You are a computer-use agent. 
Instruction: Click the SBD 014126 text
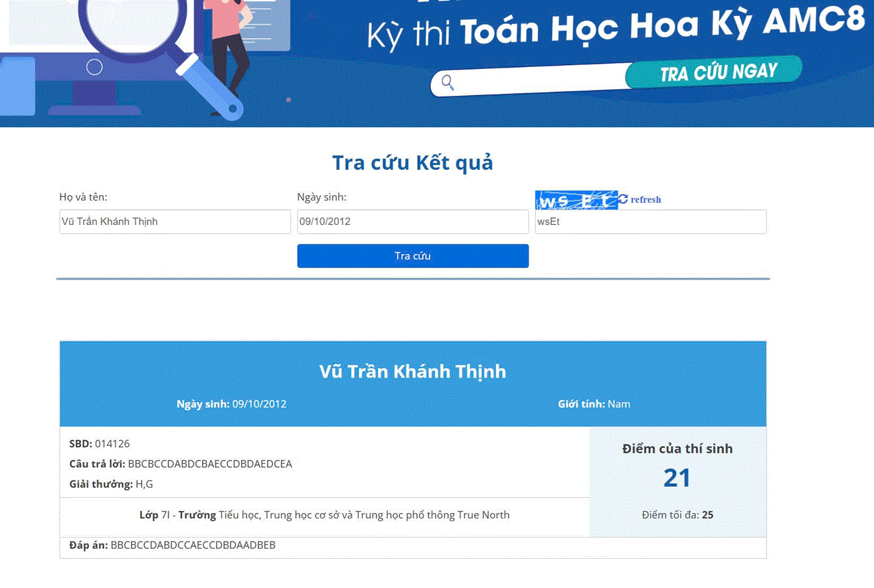[100, 443]
